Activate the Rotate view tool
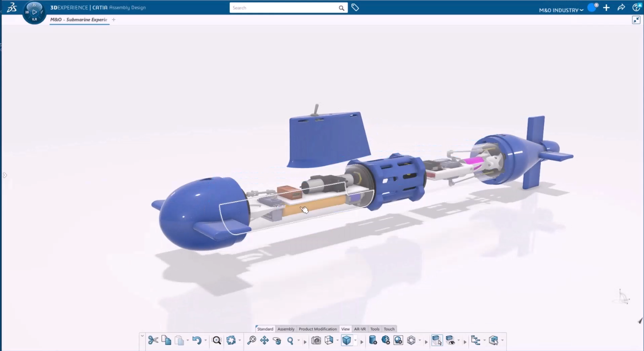Screen dimensions: 644x351 [277, 341]
